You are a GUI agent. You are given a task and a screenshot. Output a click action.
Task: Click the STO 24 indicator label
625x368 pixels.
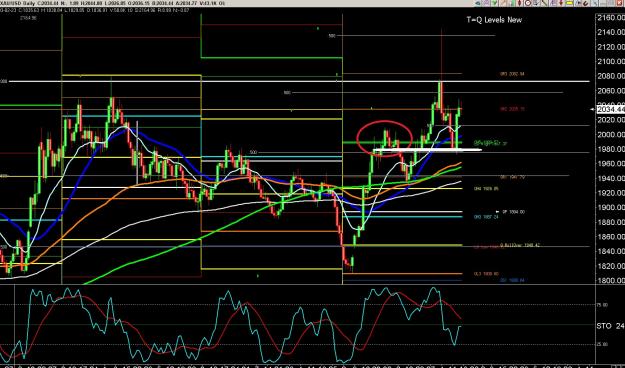[x=610, y=326]
